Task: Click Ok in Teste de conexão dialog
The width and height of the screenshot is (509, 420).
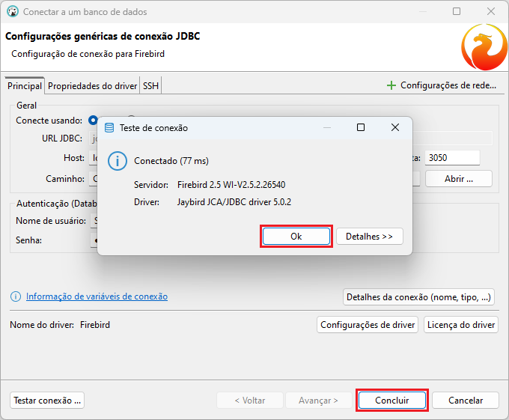Action: [x=296, y=237]
